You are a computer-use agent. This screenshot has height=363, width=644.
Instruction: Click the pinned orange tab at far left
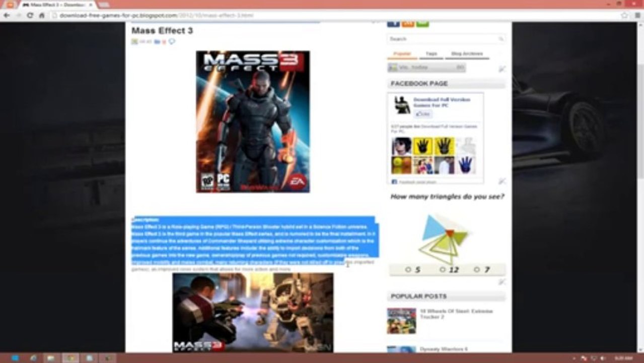[9, 5]
